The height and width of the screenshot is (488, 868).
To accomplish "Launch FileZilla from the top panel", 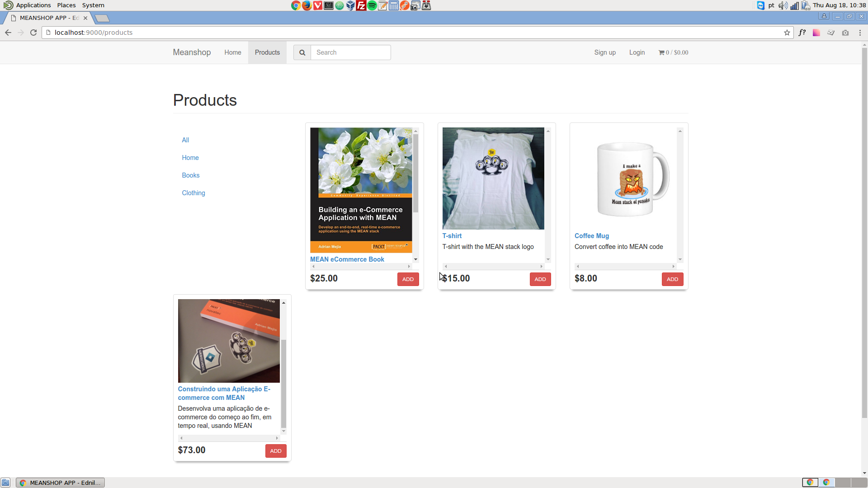I will point(361,5).
